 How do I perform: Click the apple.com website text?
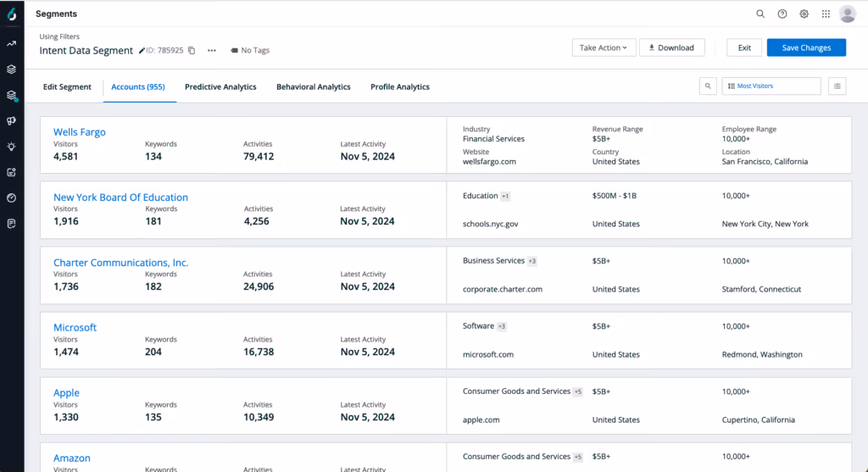(x=481, y=420)
